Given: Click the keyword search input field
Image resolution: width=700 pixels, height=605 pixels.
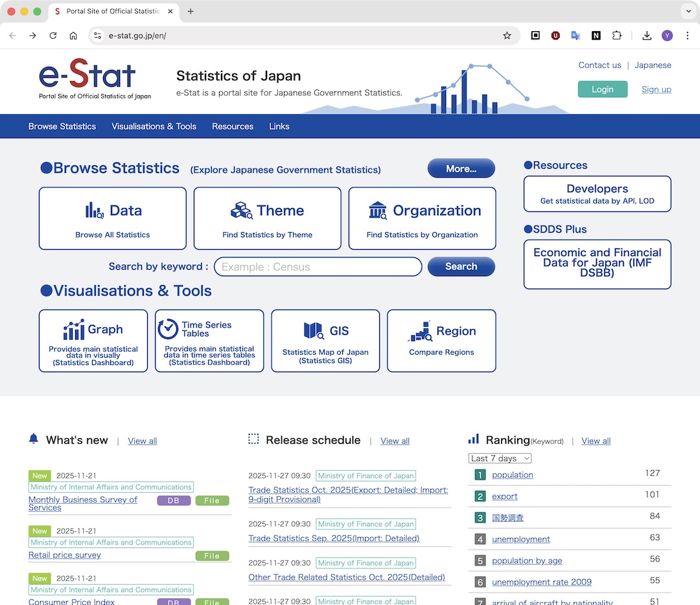Looking at the screenshot, I should pyautogui.click(x=318, y=267).
